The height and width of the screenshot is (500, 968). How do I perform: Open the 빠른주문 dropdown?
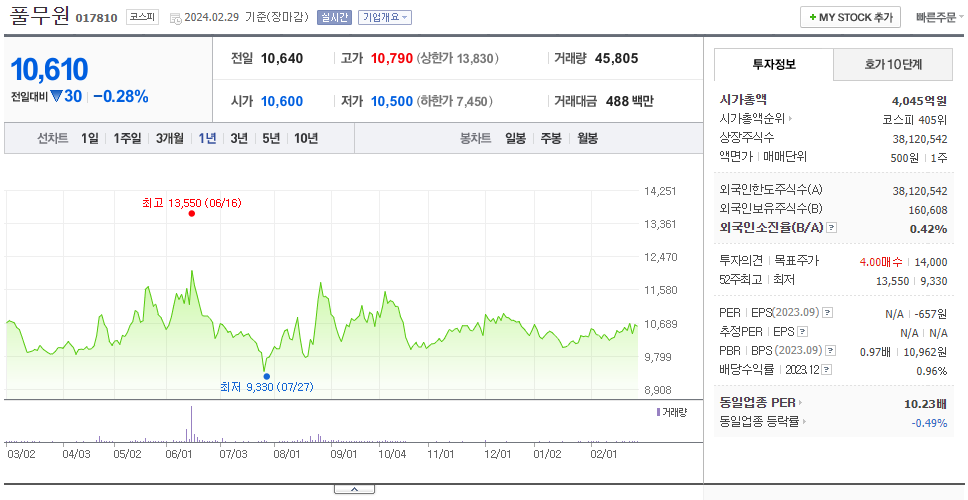point(940,17)
